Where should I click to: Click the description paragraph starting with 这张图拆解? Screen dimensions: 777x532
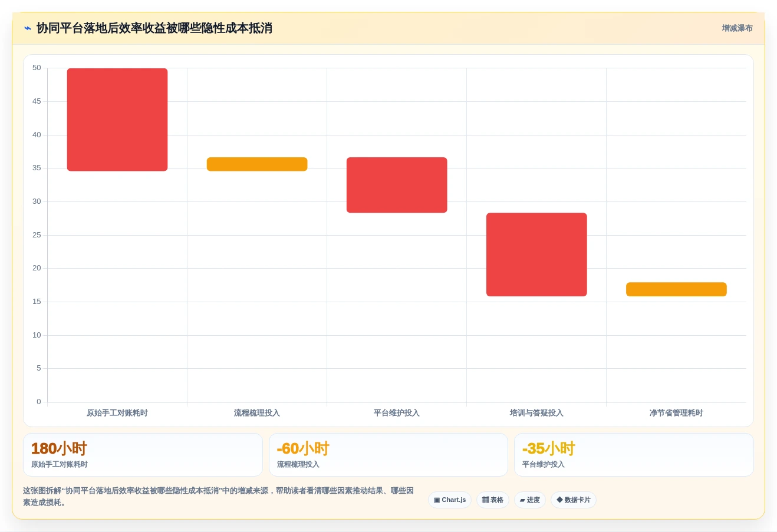219,497
